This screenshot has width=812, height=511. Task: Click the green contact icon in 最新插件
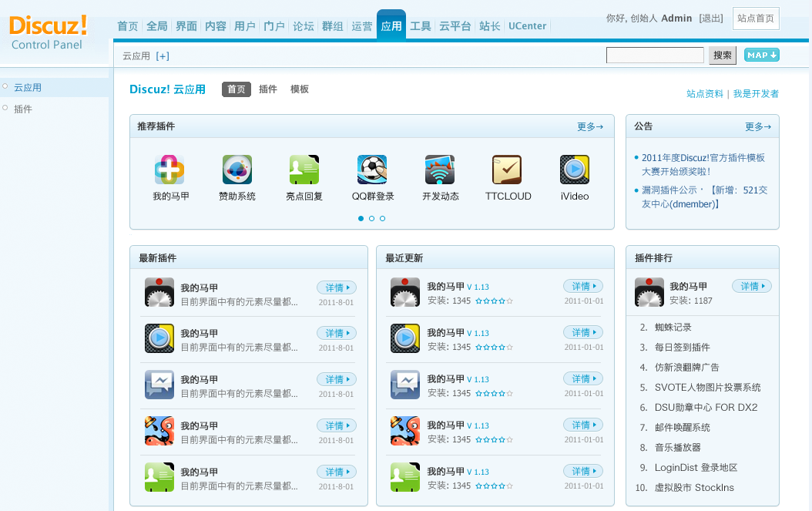click(x=159, y=477)
